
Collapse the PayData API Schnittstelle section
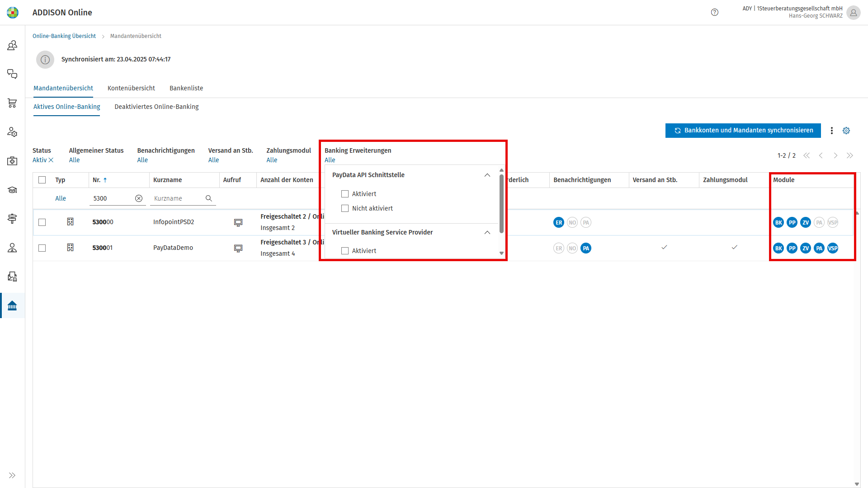coord(487,175)
